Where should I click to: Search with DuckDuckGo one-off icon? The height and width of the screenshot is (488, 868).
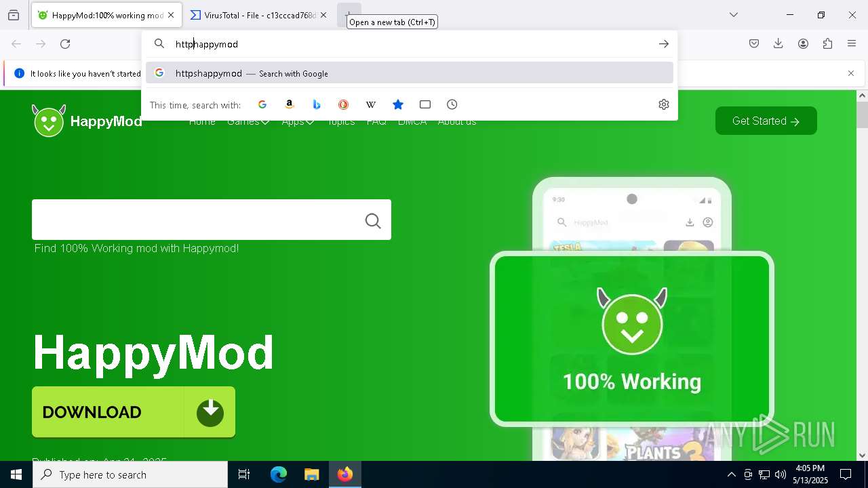(344, 104)
